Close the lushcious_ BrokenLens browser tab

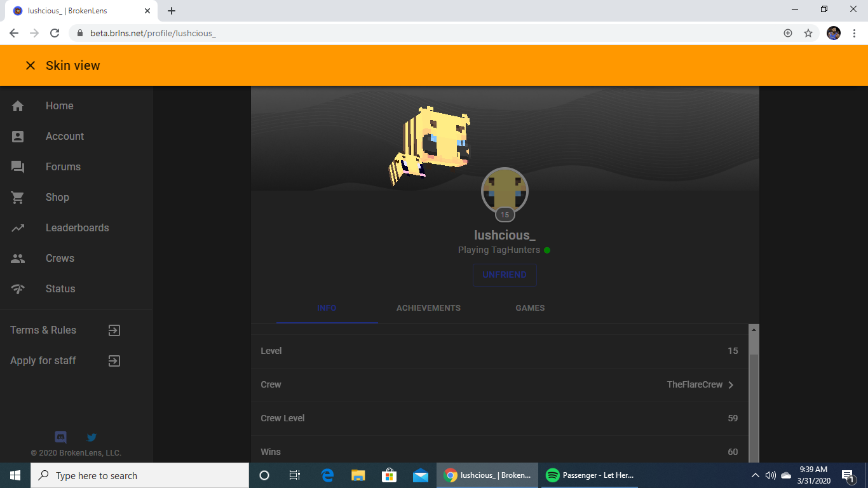[147, 11]
